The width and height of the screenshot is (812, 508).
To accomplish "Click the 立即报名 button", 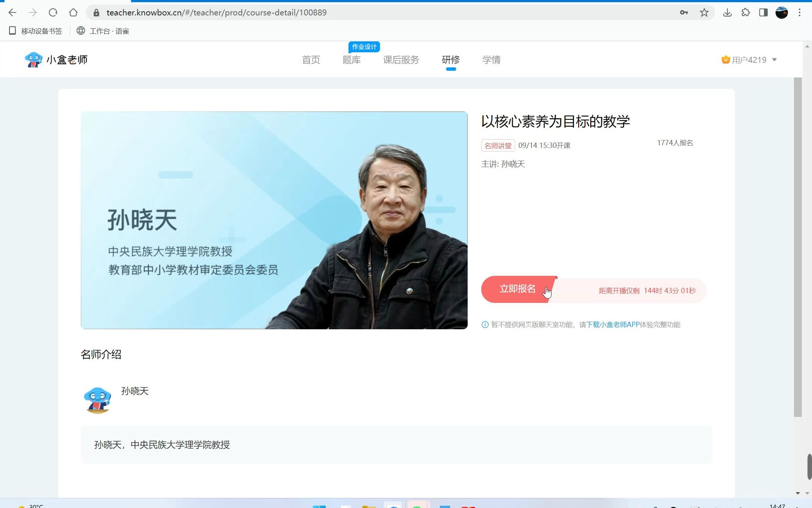I will [518, 289].
